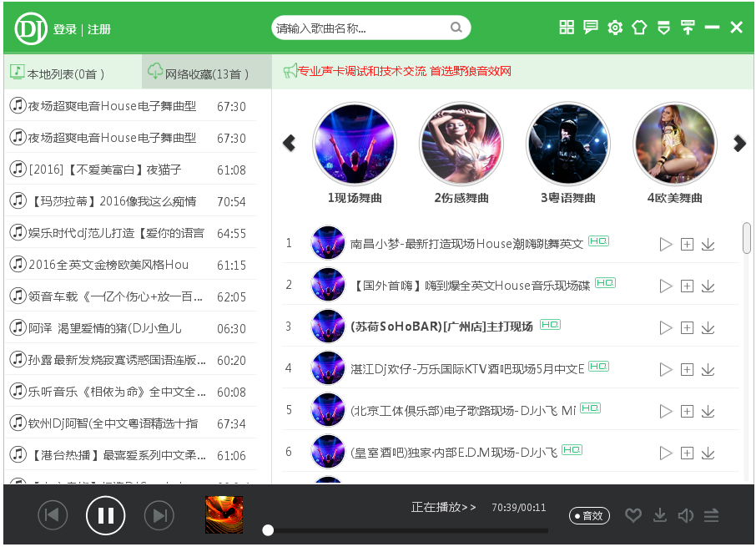
Task: Click the DJ logo icon
Action: 31,28
